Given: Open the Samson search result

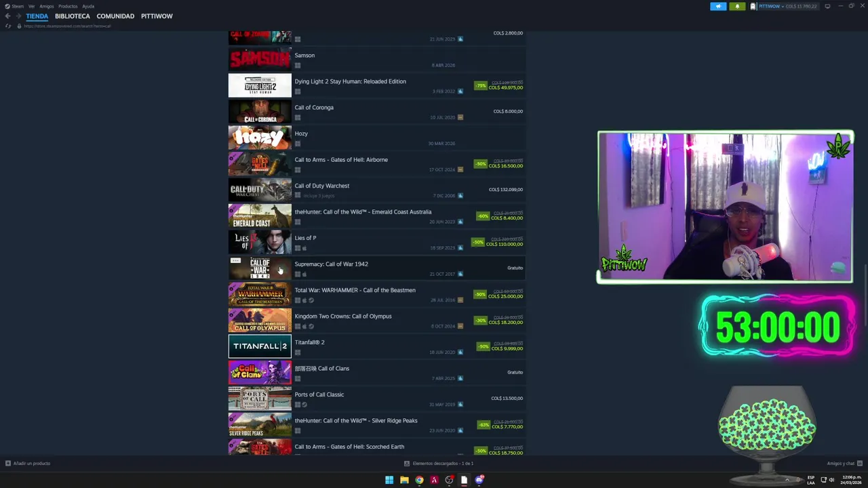Looking at the screenshot, I should [x=376, y=60].
